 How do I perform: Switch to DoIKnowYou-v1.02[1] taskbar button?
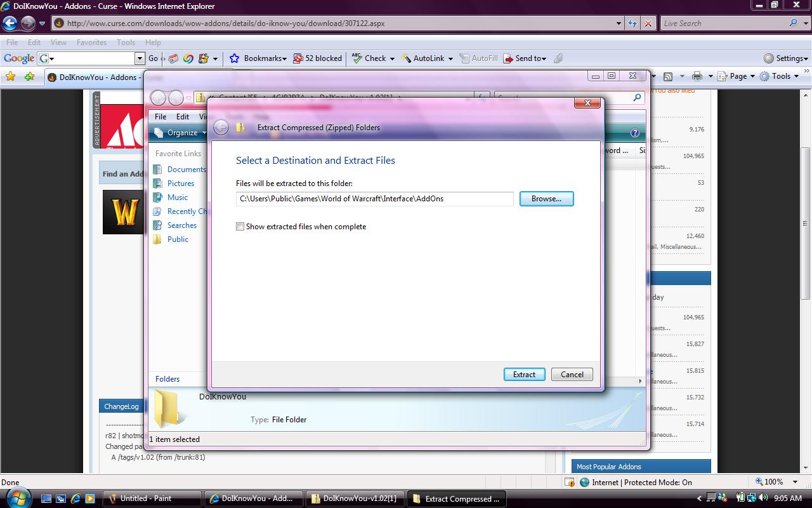(x=355, y=498)
